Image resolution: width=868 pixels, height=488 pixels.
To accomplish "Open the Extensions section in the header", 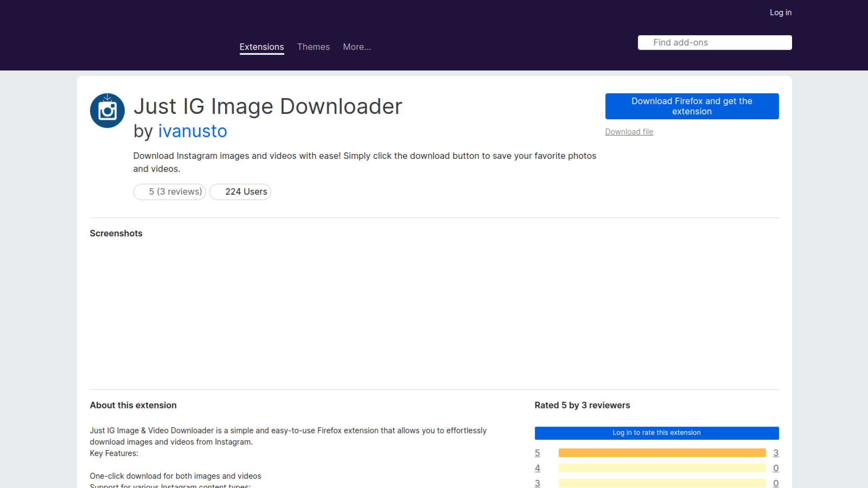I will 261,47.
